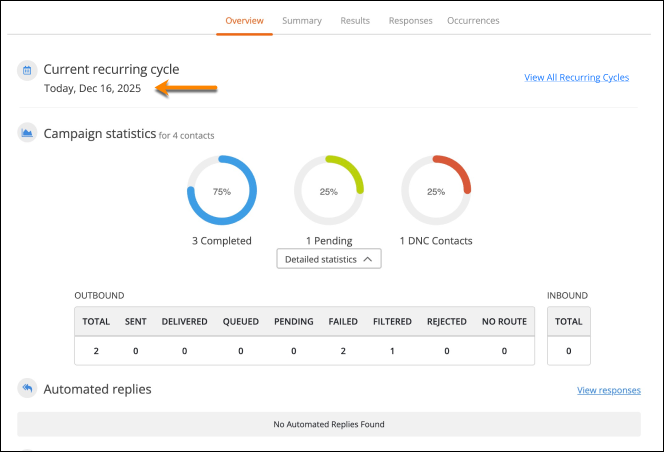The height and width of the screenshot is (452, 664).
Task: Click the Today, Dec 16, 2025 date
Action: [92, 89]
